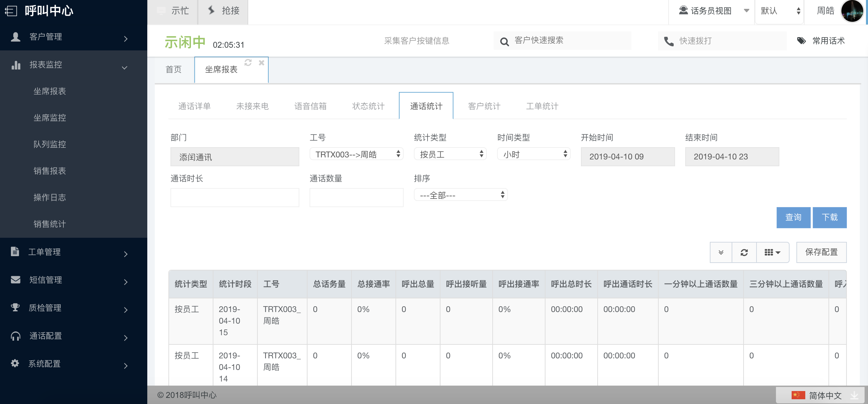868x404 pixels.
Task: Open the 时间类型 dropdown showing 小时
Action: (x=533, y=154)
